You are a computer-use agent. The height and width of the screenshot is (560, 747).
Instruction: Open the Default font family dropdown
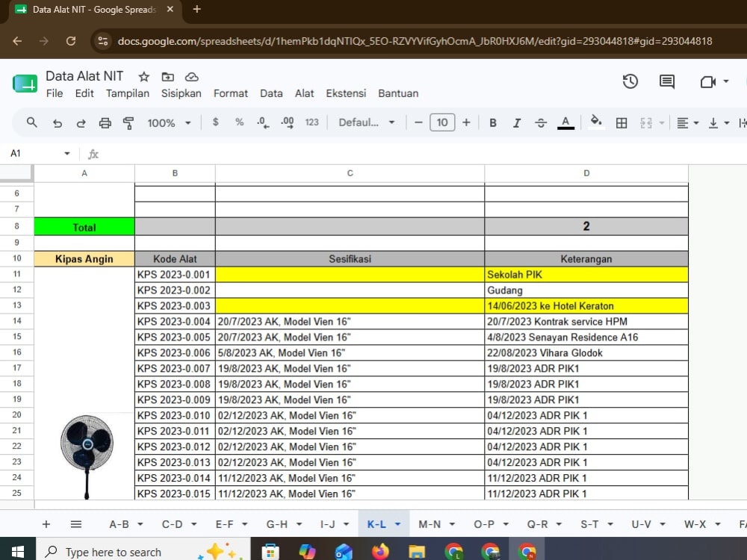tap(366, 122)
